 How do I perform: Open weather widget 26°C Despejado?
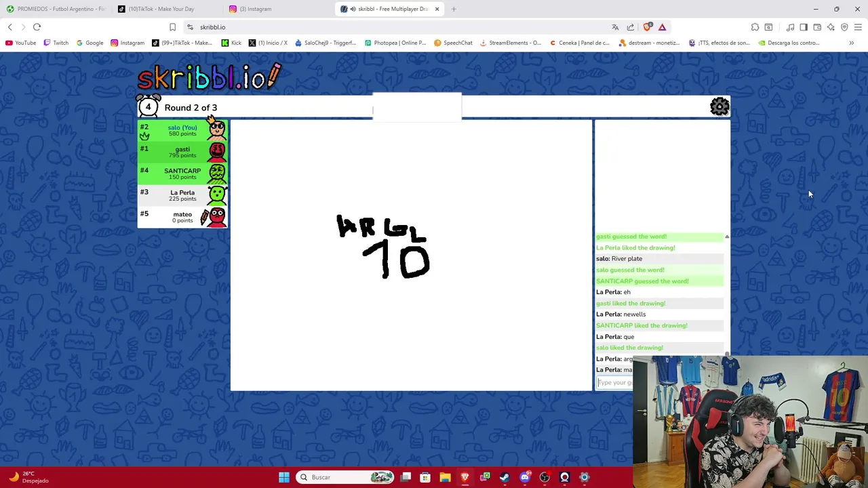coord(28,477)
